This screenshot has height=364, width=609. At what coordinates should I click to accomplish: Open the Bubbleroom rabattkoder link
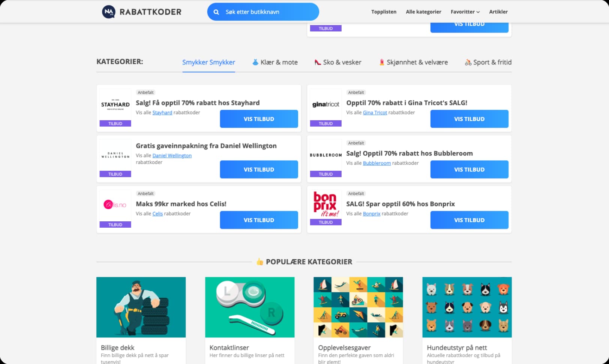click(x=376, y=163)
